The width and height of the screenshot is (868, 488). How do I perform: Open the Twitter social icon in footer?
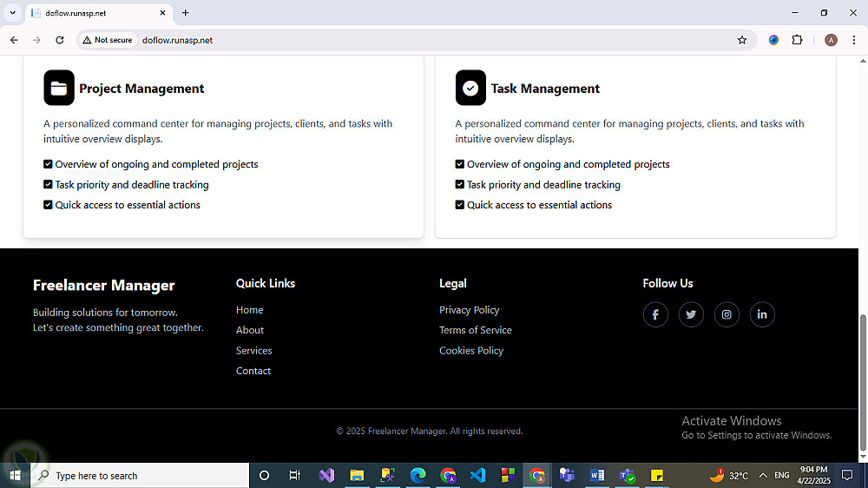coord(691,314)
